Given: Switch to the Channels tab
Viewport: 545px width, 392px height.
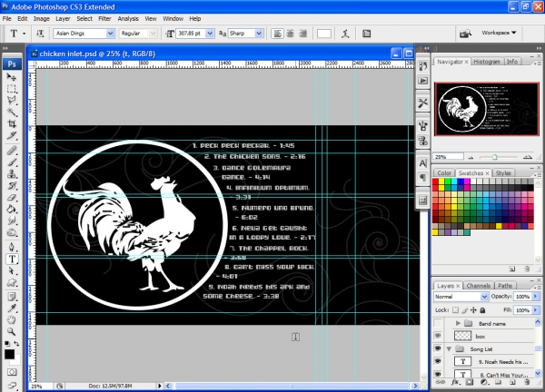Looking at the screenshot, I should click(x=479, y=286).
